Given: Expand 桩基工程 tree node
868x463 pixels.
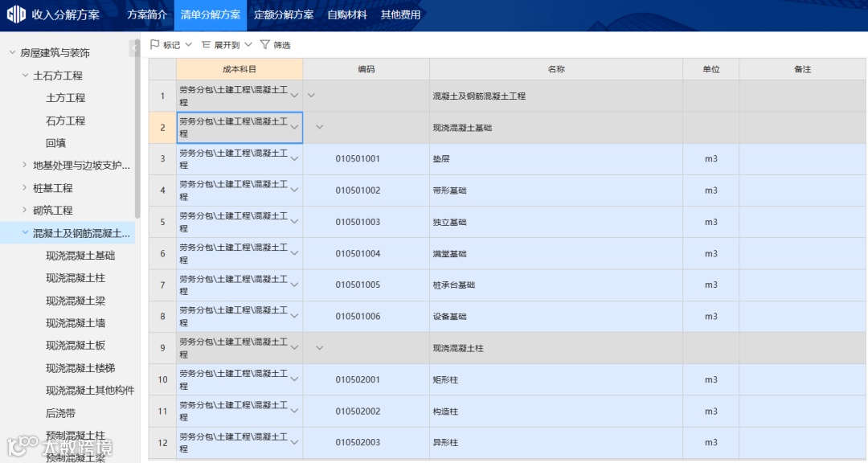Looking at the screenshot, I should click(x=24, y=187).
